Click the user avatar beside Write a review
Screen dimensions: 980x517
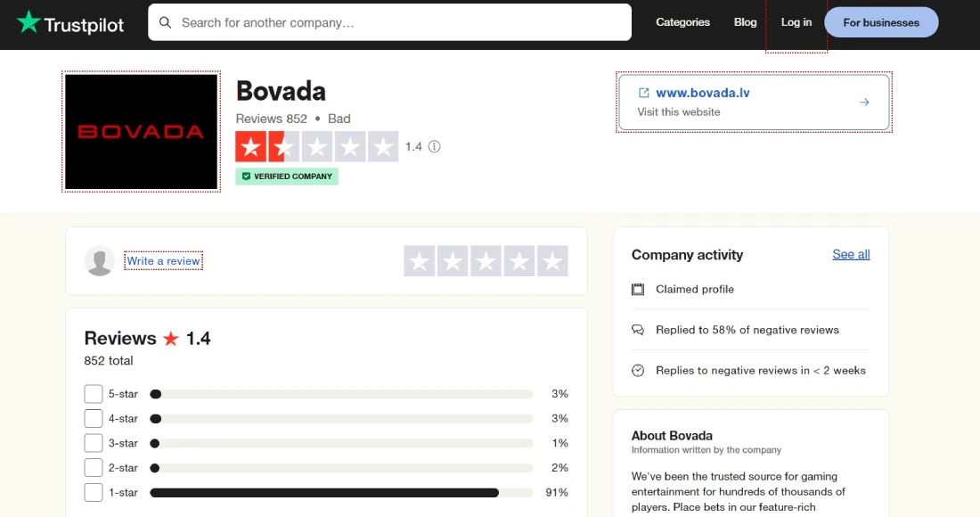click(100, 260)
